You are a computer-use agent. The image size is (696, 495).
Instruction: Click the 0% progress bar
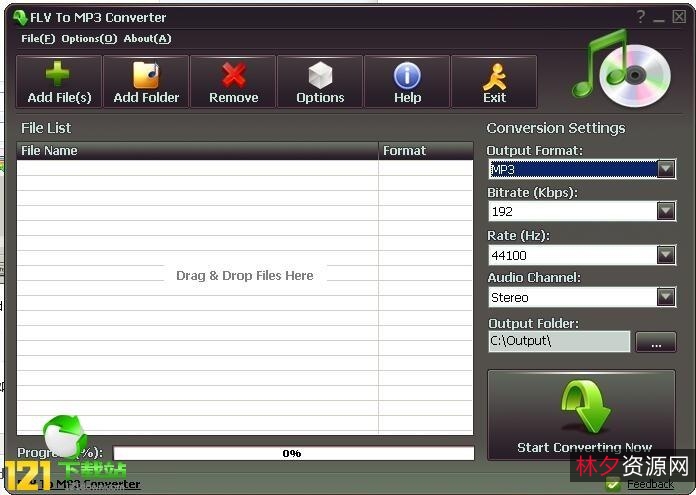(294, 453)
